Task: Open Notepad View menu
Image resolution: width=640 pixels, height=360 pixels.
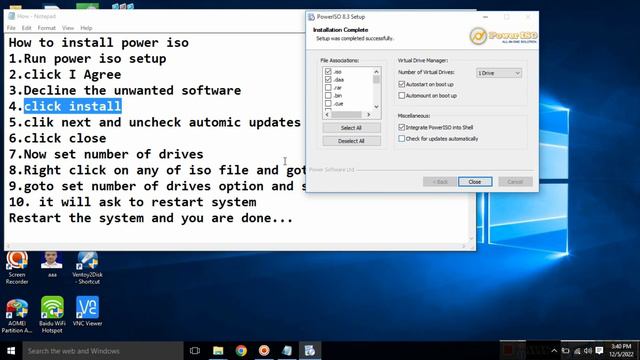Action: (x=68, y=28)
